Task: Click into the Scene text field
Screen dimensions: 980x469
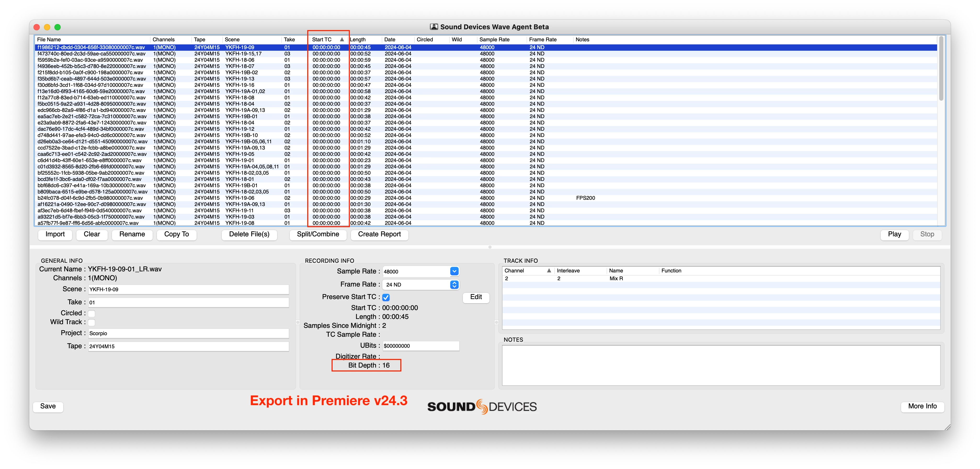Action: 188,289
